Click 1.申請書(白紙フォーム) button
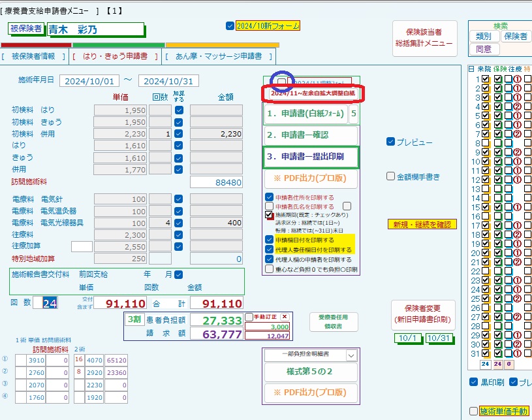 (305, 114)
